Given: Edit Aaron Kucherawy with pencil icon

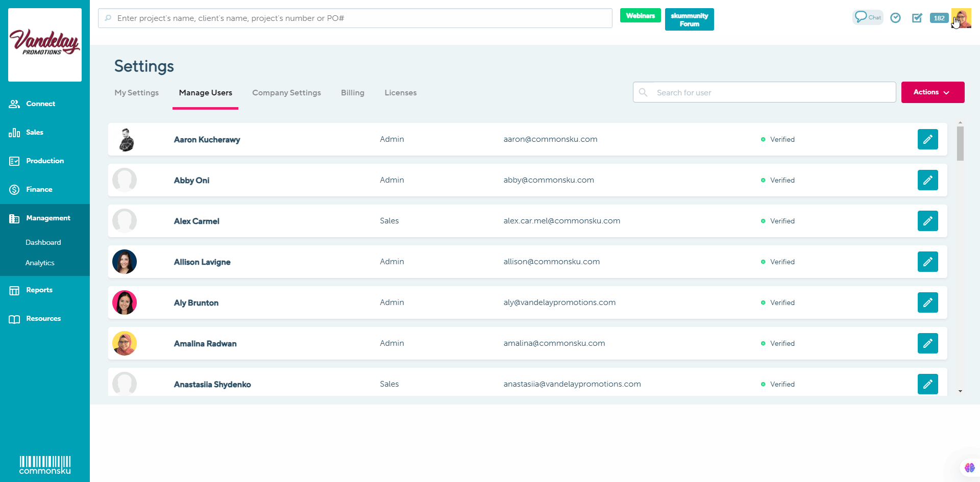Looking at the screenshot, I should pos(927,139).
